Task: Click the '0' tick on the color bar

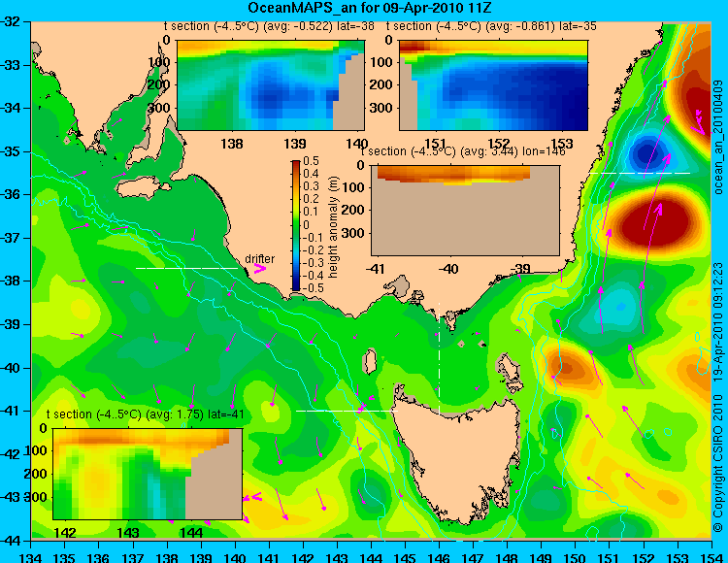Action: [x=307, y=224]
